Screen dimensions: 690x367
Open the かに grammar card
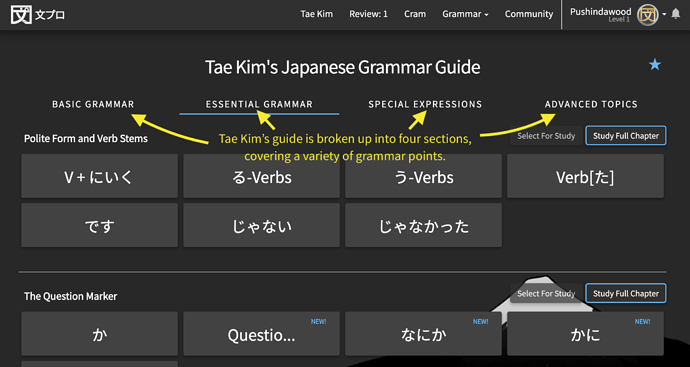click(585, 334)
